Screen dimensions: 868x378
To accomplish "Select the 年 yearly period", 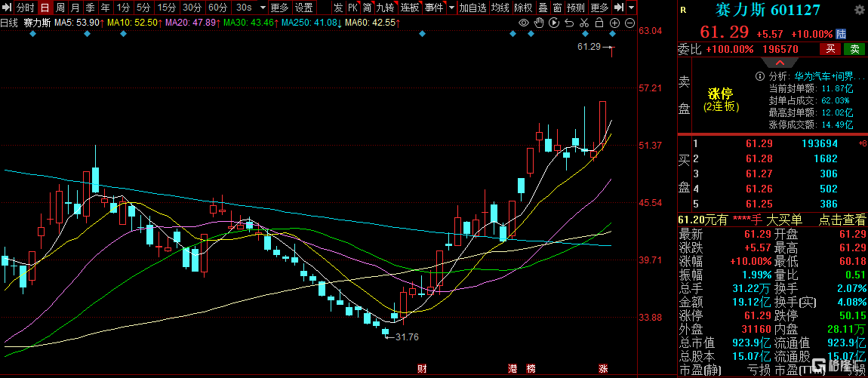I will 105,8.
